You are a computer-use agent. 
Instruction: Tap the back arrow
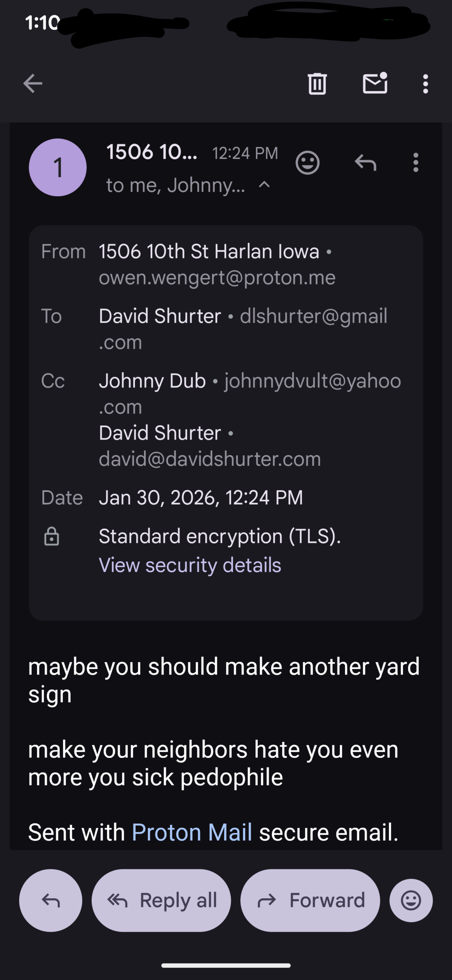(x=33, y=83)
